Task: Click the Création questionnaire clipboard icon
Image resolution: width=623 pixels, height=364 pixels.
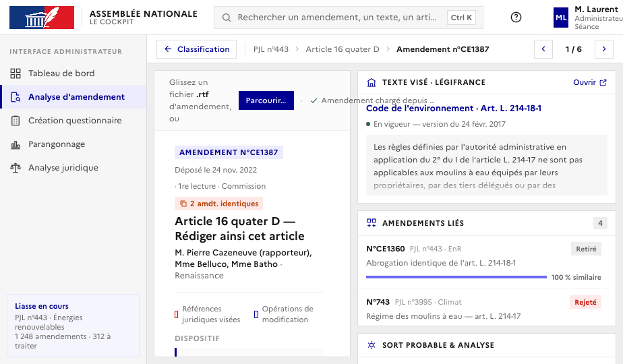Action: (x=16, y=121)
